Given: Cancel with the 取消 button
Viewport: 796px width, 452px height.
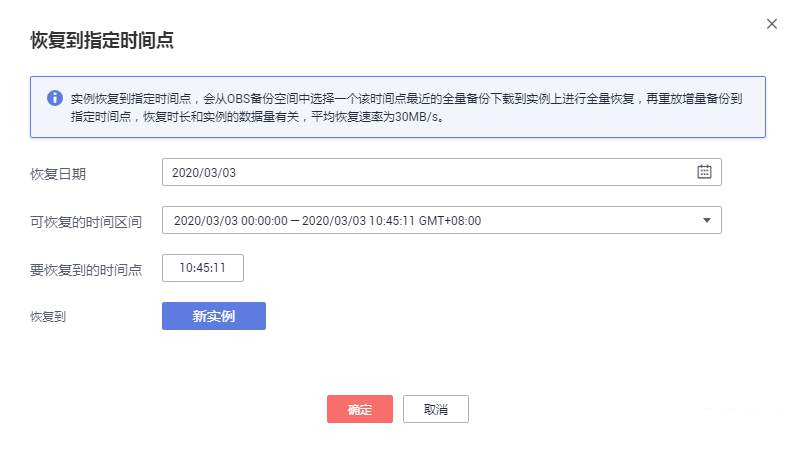Looking at the screenshot, I should tap(436, 409).
